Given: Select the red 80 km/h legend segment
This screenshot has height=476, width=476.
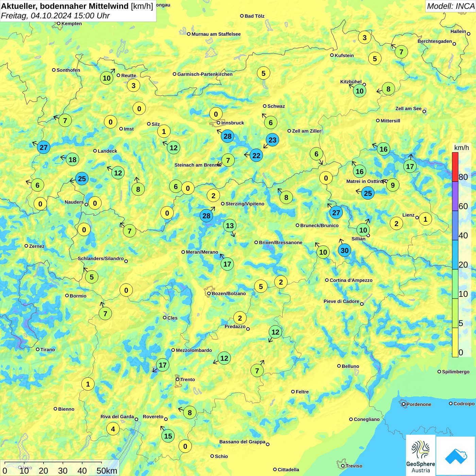Looking at the screenshot, I should pyautogui.click(x=455, y=167).
